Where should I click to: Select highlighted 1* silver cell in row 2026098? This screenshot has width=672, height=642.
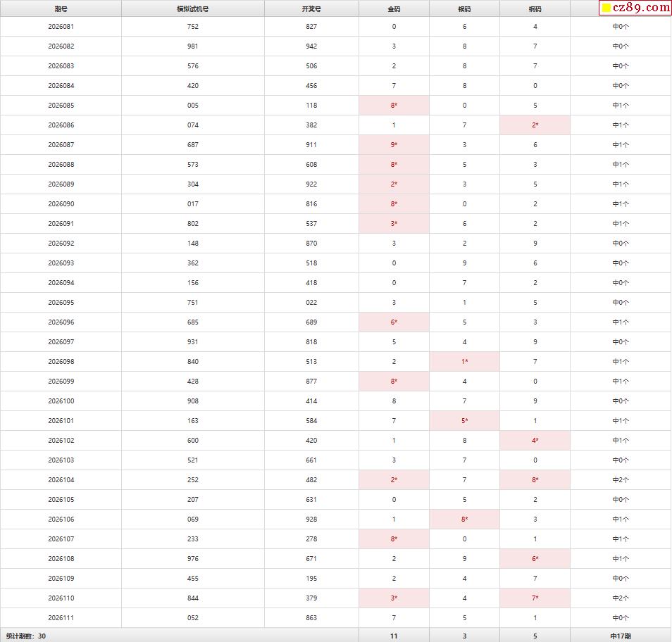(x=465, y=361)
